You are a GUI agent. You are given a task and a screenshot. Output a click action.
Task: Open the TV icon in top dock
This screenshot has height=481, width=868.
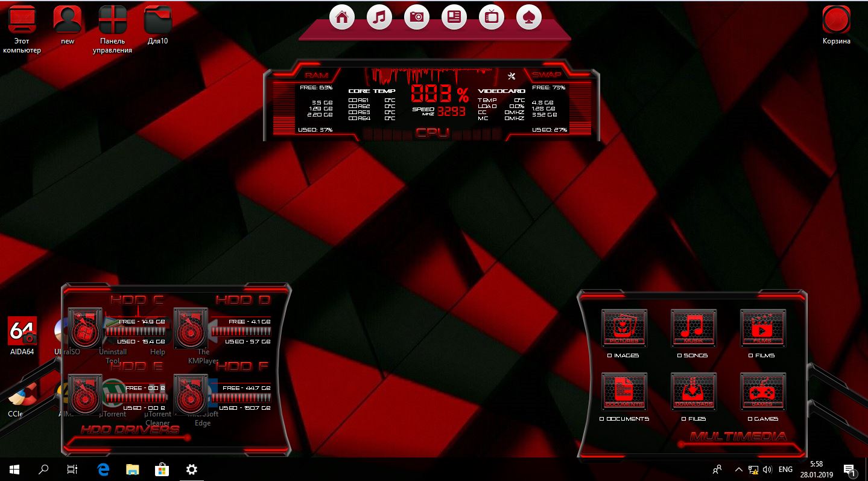(x=492, y=18)
